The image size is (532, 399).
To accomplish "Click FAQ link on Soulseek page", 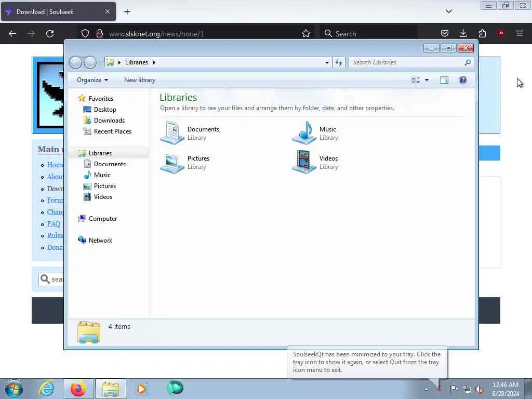I will pyautogui.click(x=54, y=224).
